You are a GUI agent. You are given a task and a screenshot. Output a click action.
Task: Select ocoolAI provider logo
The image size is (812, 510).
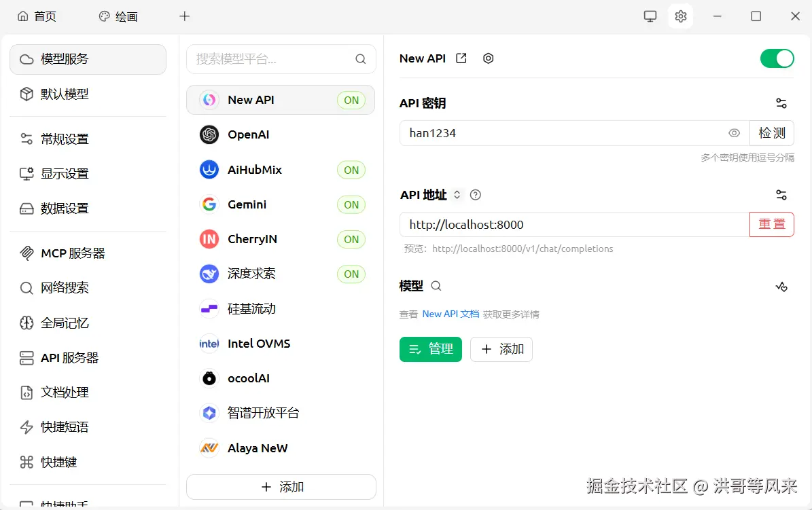tap(209, 378)
